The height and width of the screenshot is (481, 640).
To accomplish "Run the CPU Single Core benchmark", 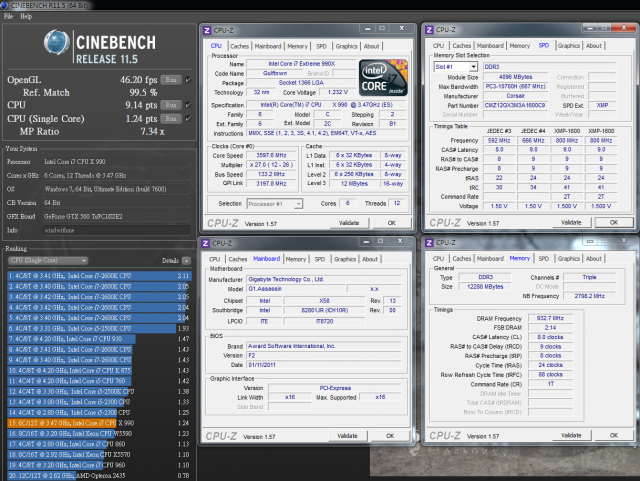I will tap(171, 118).
